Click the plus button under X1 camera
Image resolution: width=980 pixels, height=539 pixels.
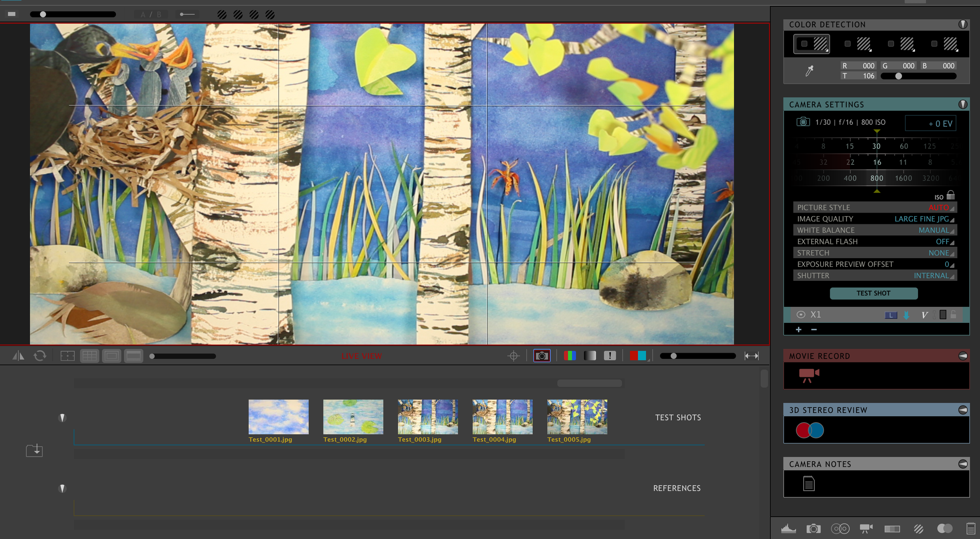[799, 330]
